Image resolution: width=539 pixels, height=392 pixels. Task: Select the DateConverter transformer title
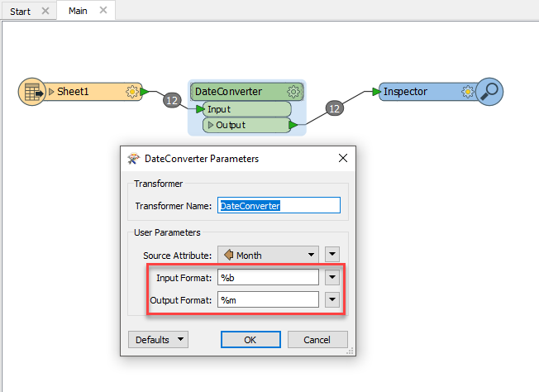[229, 92]
